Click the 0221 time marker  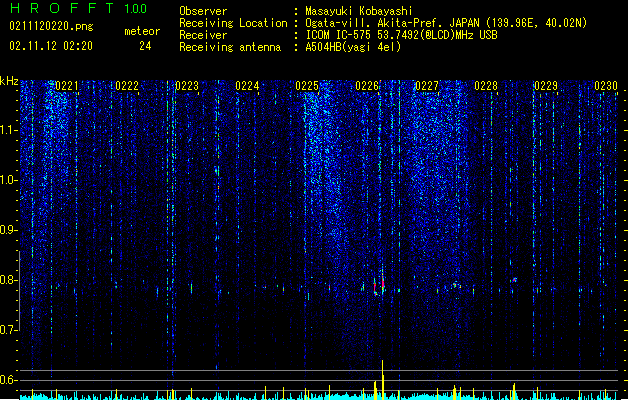point(67,86)
